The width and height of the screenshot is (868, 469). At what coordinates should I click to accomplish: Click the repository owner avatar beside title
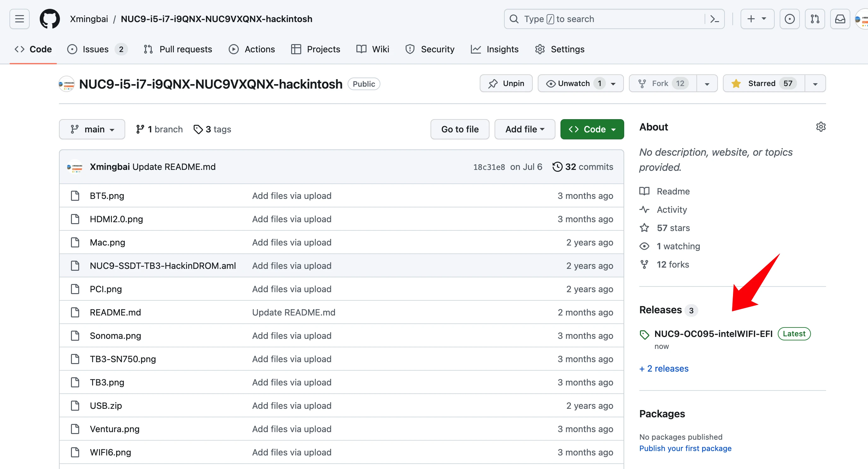coord(67,84)
